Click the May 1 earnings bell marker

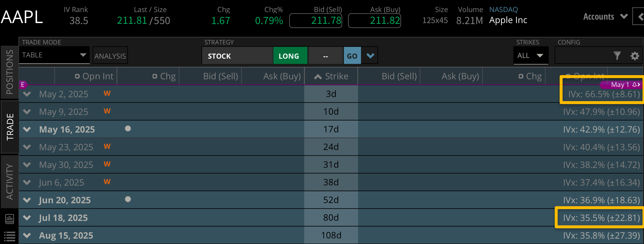pos(635,85)
